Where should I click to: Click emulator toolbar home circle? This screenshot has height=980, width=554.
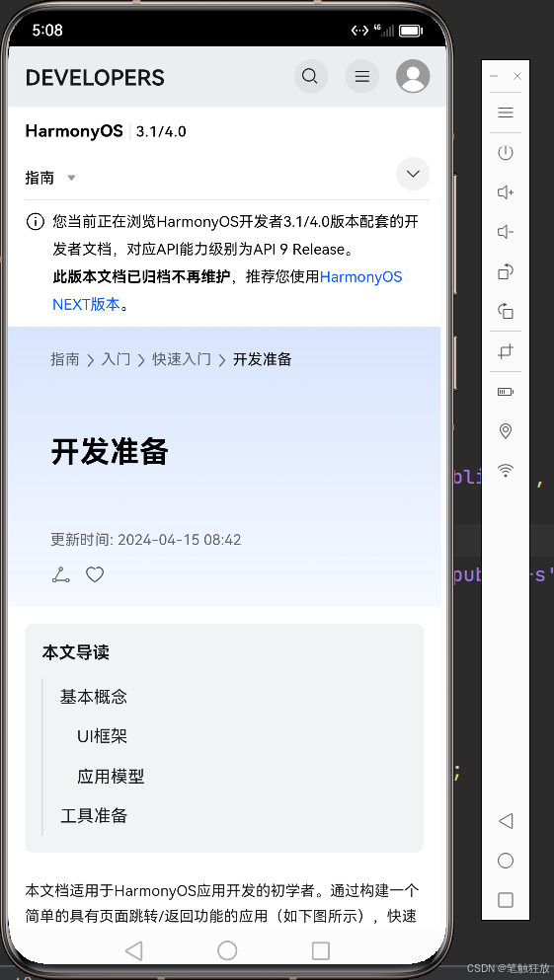pyautogui.click(x=506, y=861)
